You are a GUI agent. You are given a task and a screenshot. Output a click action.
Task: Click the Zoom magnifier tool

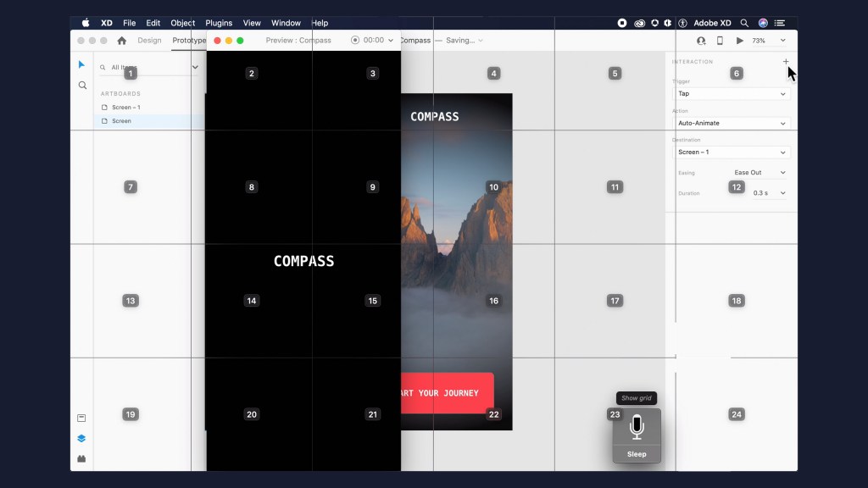82,86
